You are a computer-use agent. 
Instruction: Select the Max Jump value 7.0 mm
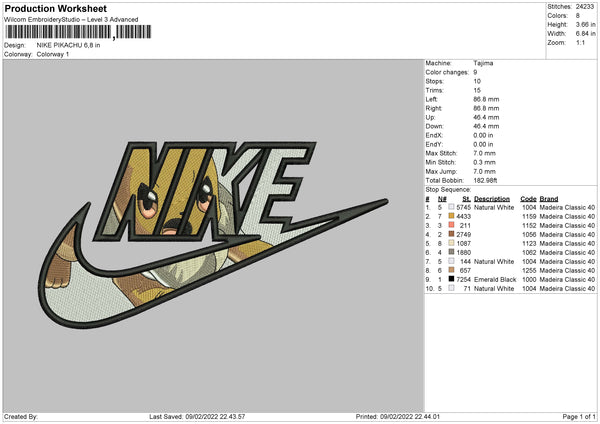point(484,171)
